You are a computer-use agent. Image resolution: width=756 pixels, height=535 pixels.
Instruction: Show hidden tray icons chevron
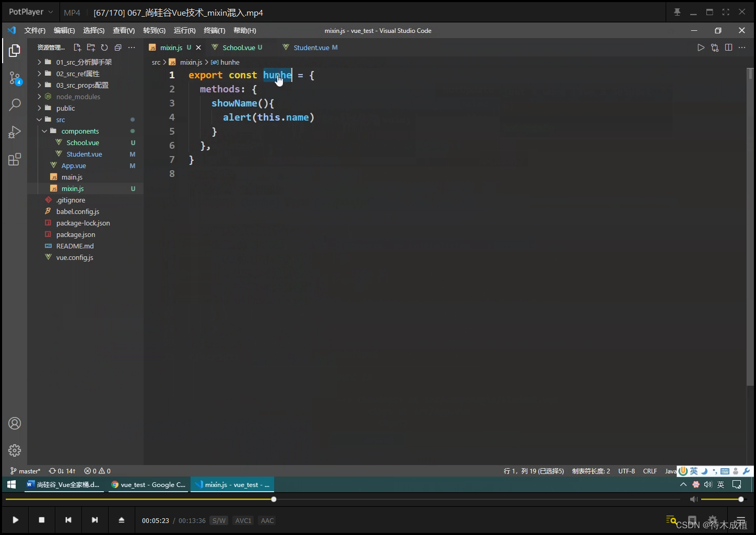(683, 484)
